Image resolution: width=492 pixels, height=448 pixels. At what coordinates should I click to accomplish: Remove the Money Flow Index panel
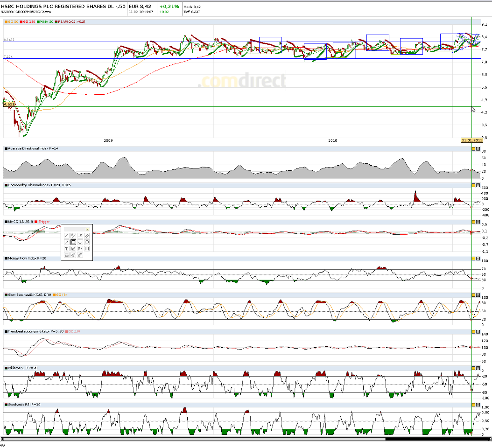[x=479, y=259]
